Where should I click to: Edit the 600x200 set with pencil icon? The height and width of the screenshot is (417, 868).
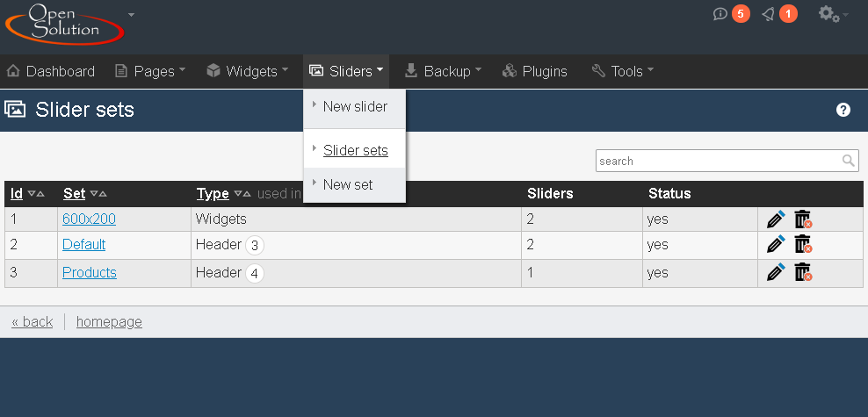776,219
